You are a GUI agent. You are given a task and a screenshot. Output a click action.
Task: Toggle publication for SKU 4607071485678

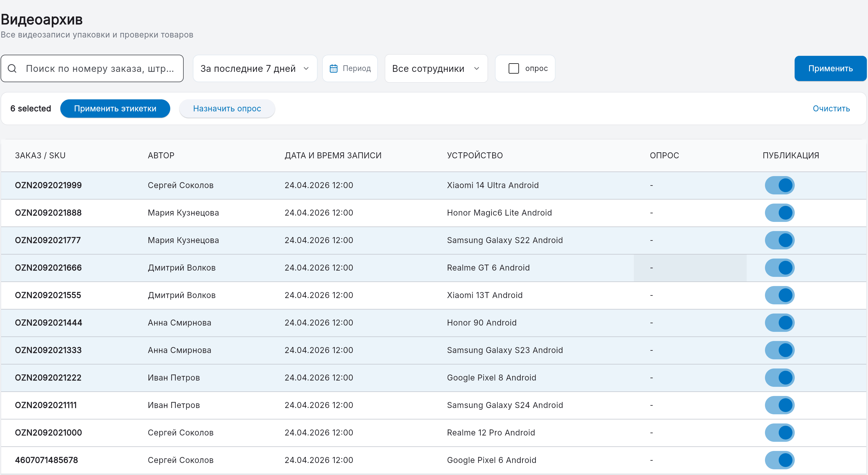pos(779,460)
